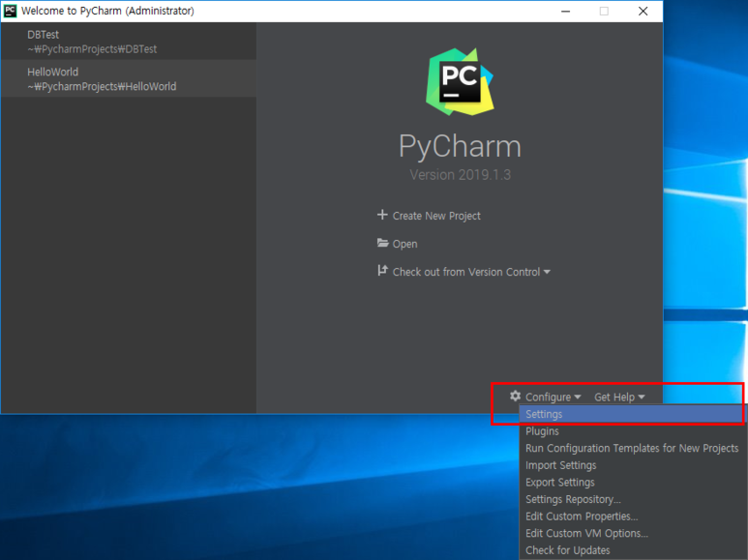Click the Open link
Screen dimensions: 748x560
coord(404,244)
